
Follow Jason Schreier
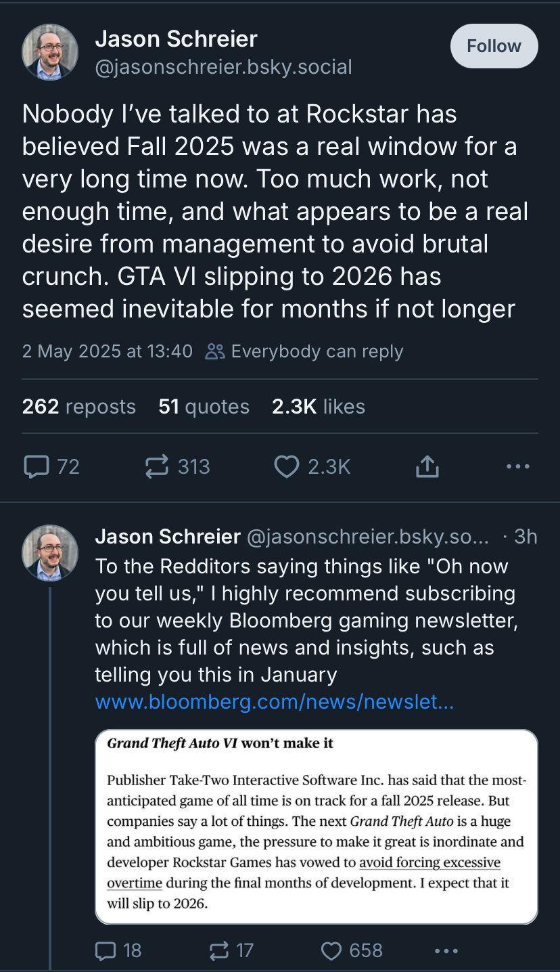(x=494, y=46)
